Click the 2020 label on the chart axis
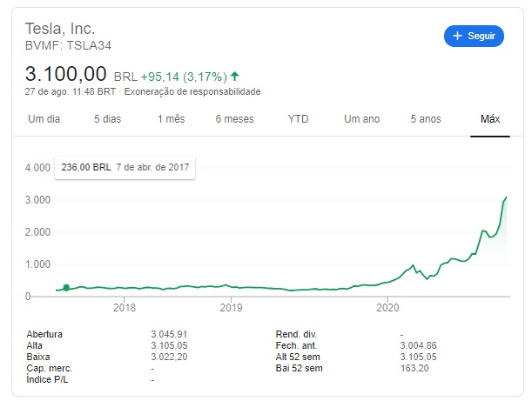The height and width of the screenshot is (401, 532). (x=387, y=307)
